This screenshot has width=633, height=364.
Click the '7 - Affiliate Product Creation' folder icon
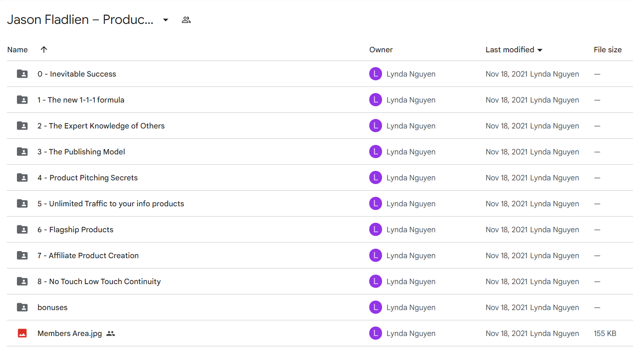tap(22, 255)
